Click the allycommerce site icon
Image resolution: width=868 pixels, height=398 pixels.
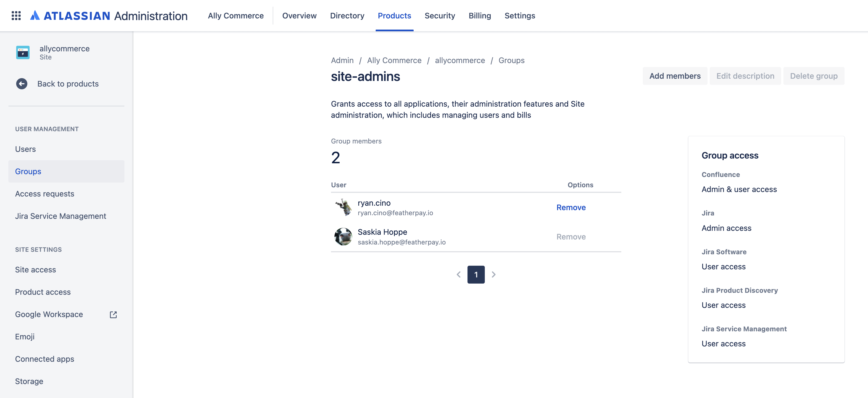tap(22, 52)
